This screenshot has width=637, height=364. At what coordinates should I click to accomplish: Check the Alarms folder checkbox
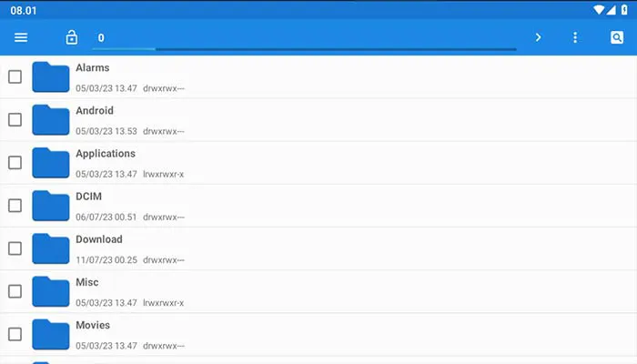tap(15, 77)
